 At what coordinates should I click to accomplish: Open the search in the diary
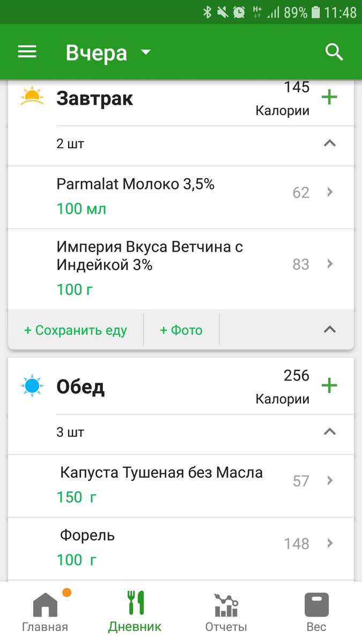[334, 52]
